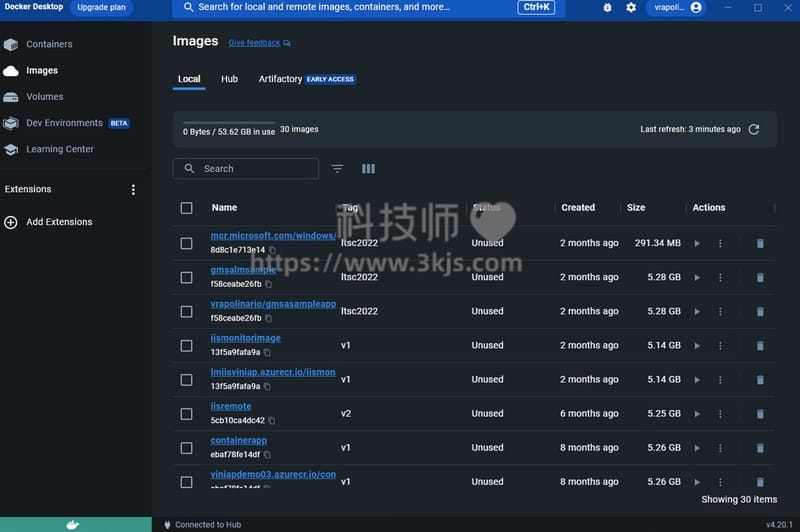Viewport: 800px width, 532px height.
Task: Delete the iismonitorimage image
Action: (x=760, y=346)
